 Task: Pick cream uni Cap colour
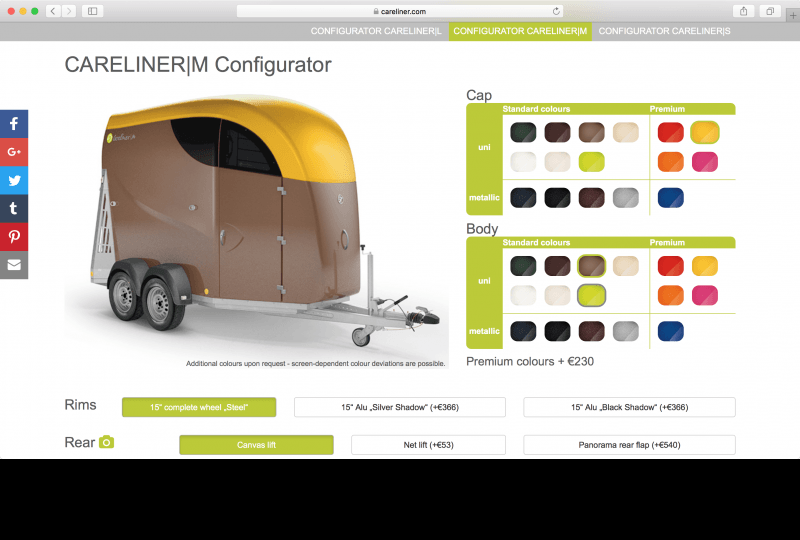point(557,162)
